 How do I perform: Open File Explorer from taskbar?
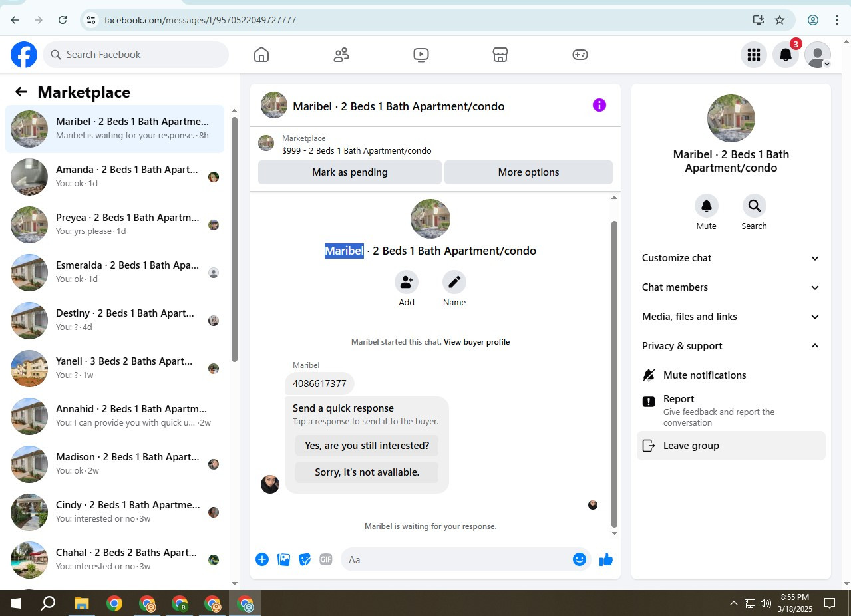[81, 604]
